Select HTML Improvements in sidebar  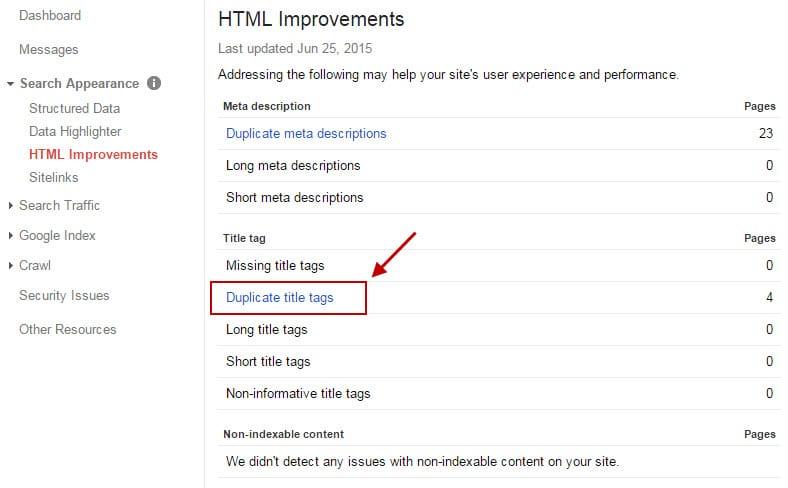pyautogui.click(x=93, y=154)
